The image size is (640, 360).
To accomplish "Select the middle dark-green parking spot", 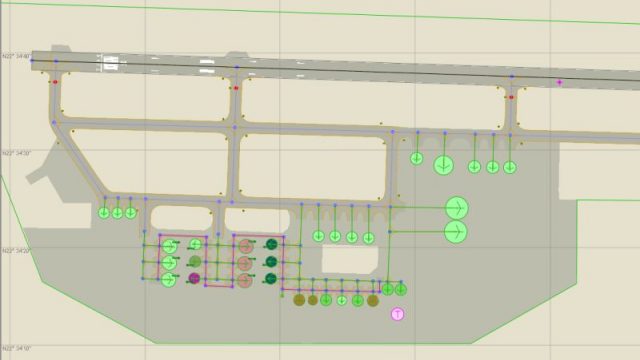I will [271, 262].
